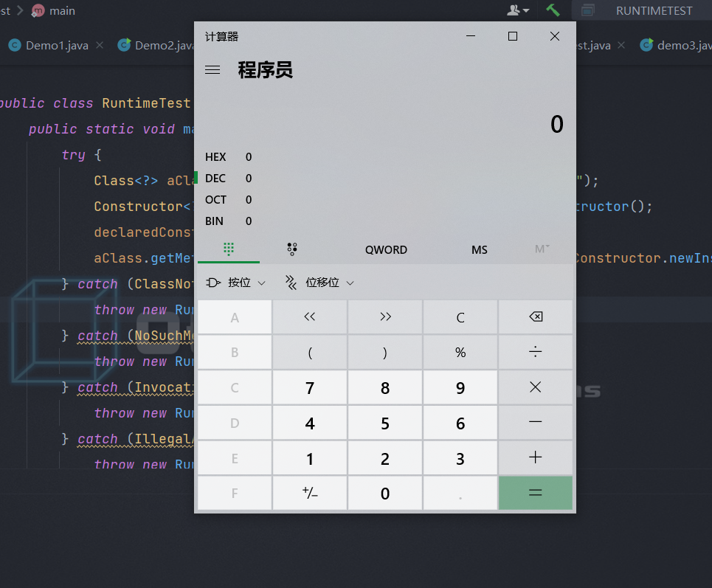Click the number 4 key
The height and width of the screenshot is (588, 712).
(310, 423)
